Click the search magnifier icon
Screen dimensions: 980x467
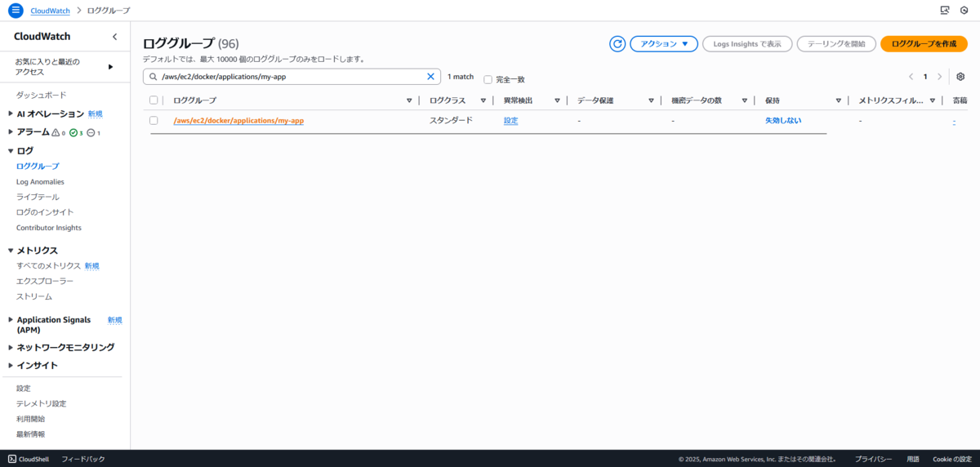[153, 77]
